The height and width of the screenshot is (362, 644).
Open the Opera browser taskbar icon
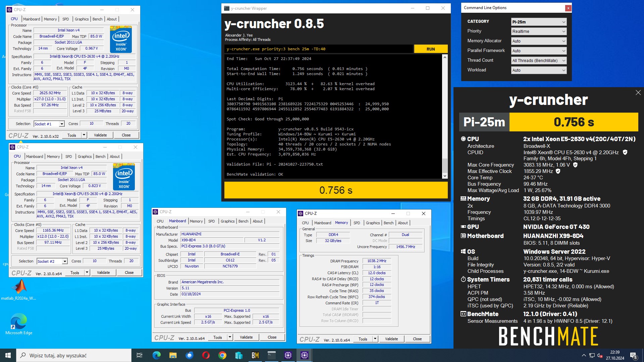point(206,355)
